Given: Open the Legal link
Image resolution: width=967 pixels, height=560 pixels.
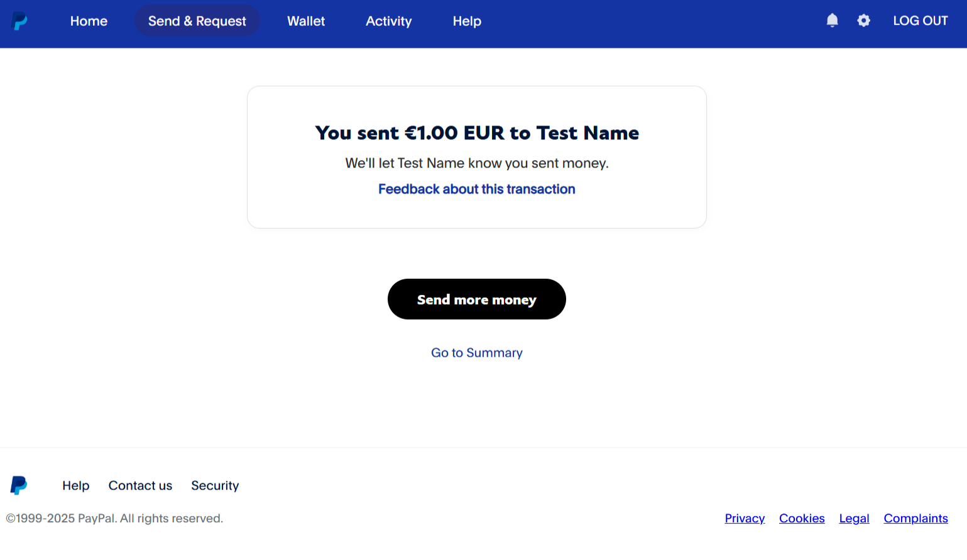Looking at the screenshot, I should (x=854, y=519).
